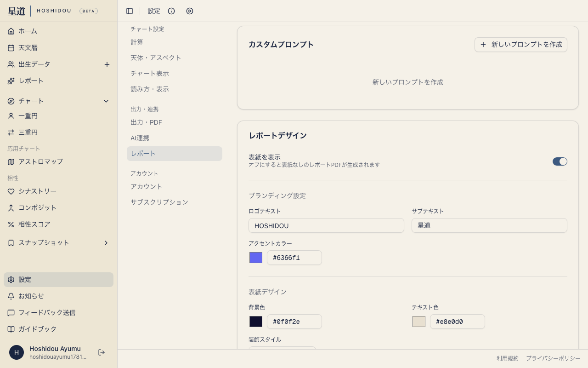Open the 計算 settings tab

pos(175,42)
